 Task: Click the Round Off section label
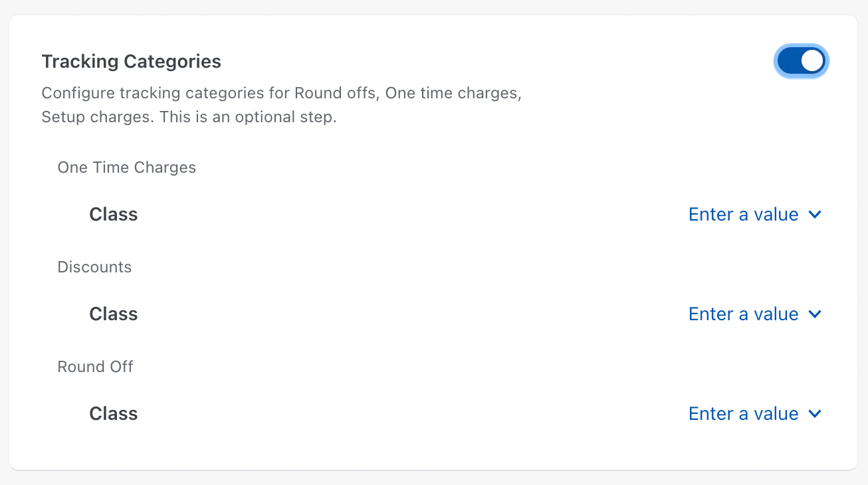tap(95, 367)
